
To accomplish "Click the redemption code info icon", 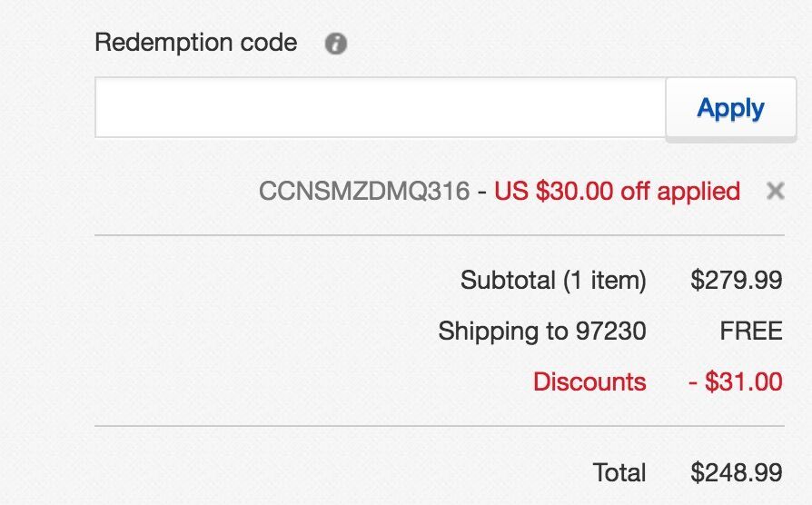I will coord(335,44).
